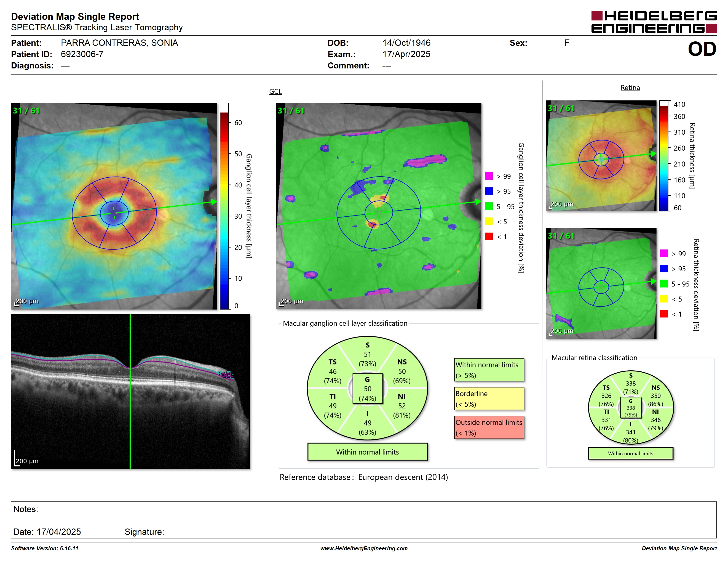Click 'Deviation Map Single Report' title
The image size is (728, 563).
(75, 16)
